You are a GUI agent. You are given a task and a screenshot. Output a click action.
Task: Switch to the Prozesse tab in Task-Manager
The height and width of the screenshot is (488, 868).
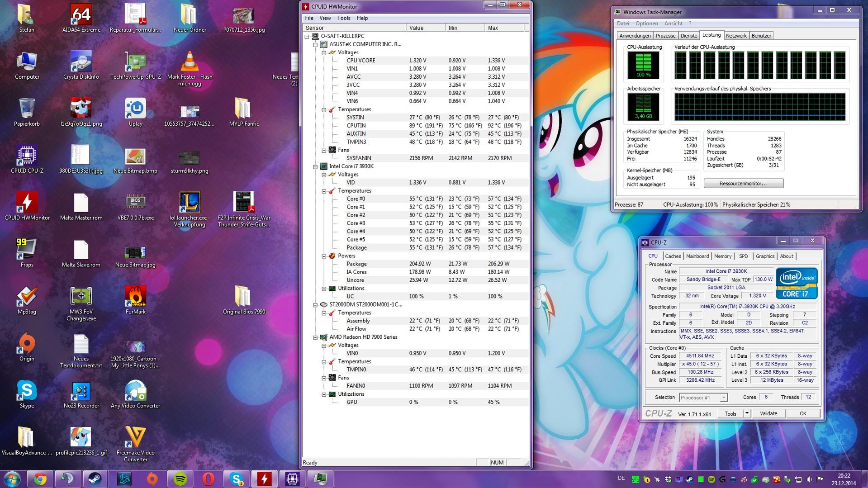pyautogui.click(x=665, y=36)
